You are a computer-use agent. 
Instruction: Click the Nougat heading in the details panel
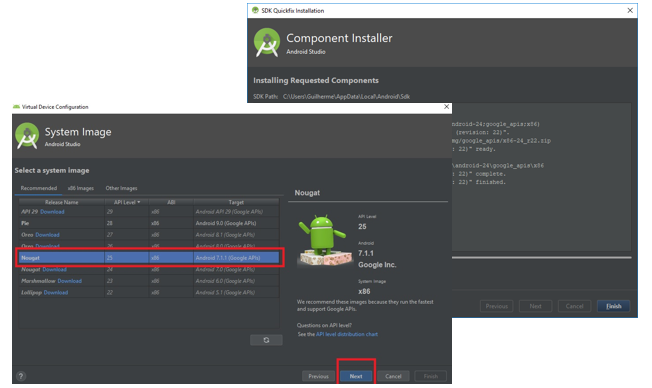pos(307,193)
